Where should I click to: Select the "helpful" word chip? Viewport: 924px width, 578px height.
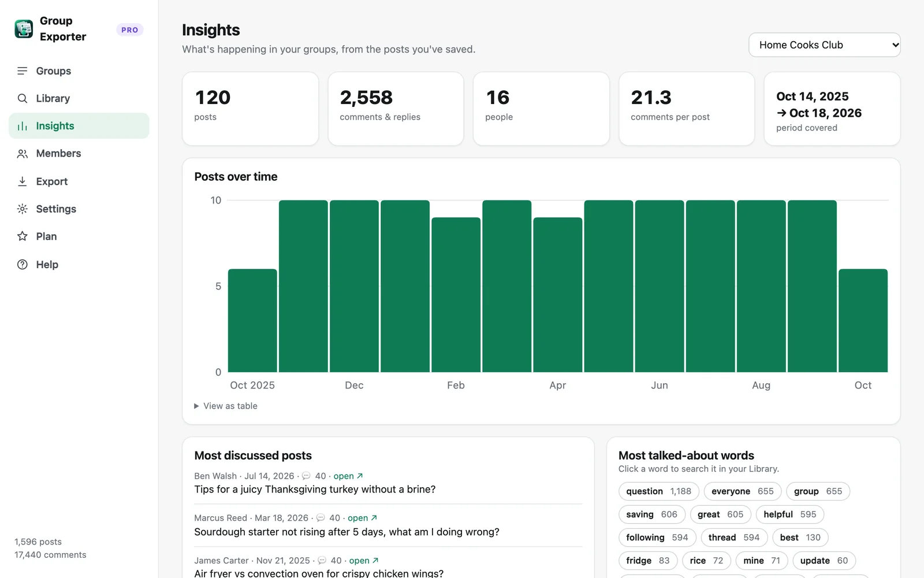click(790, 514)
